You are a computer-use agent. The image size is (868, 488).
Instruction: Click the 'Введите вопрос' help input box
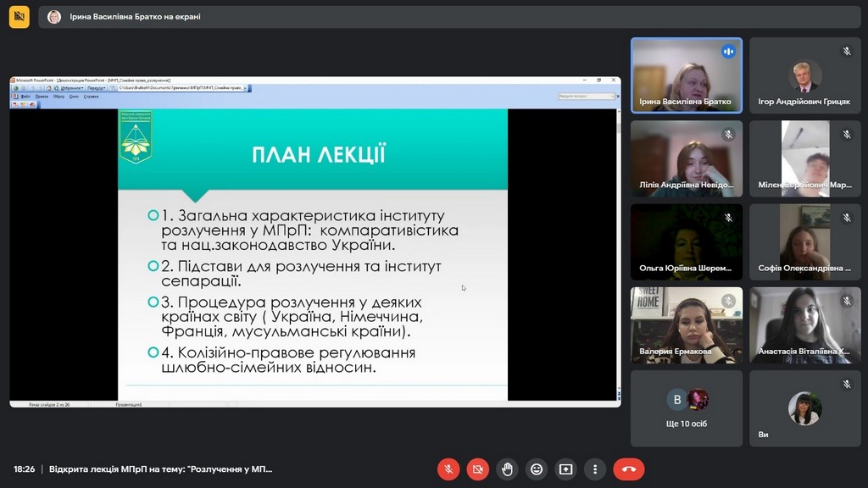585,97
